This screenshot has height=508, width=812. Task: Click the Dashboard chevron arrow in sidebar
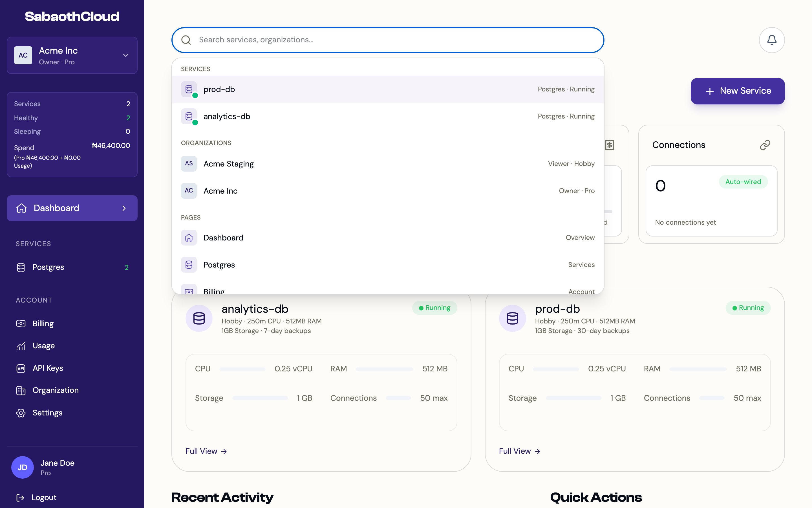pyautogui.click(x=124, y=208)
